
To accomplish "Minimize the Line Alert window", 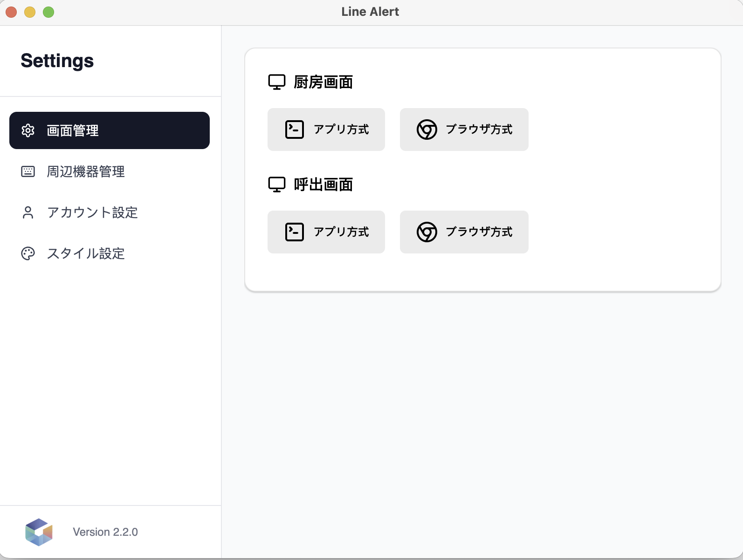I will tap(30, 12).
